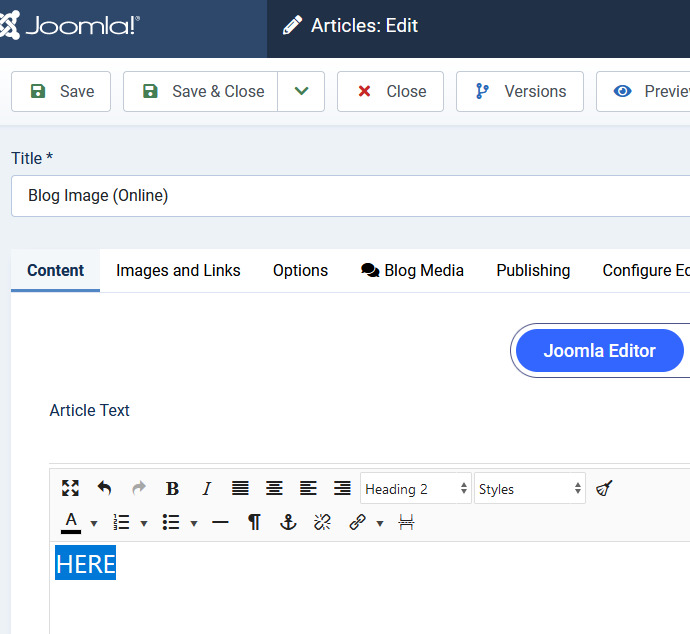Screen dimensions: 690x634
Task: Click the Joomla Editor button
Action: tap(599, 351)
